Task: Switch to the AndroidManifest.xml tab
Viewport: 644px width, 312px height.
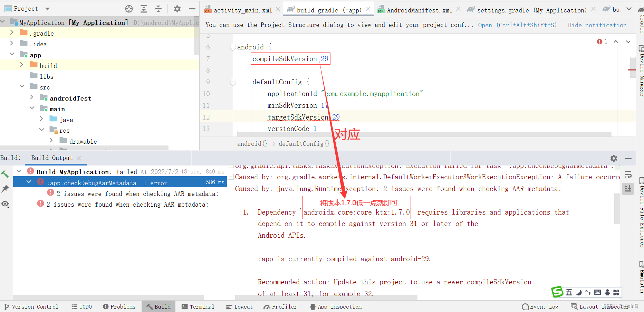Action: click(x=419, y=10)
